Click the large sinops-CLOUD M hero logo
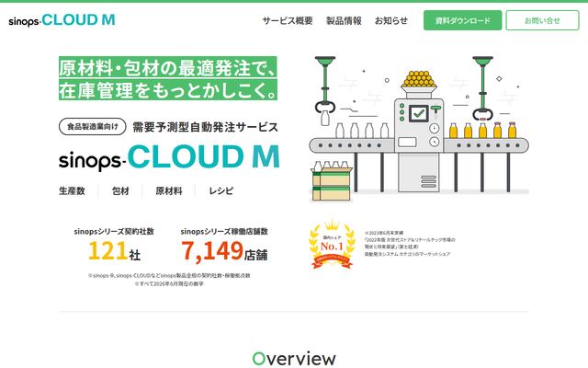The width and height of the screenshot is (588, 368). coord(169,157)
